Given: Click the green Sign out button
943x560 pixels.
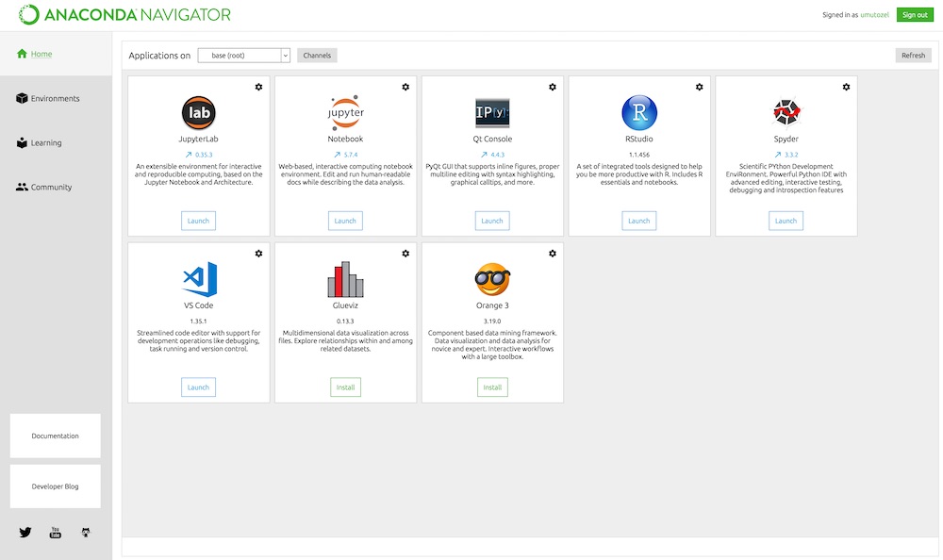Looking at the screenshot, I should coord(915,14).
